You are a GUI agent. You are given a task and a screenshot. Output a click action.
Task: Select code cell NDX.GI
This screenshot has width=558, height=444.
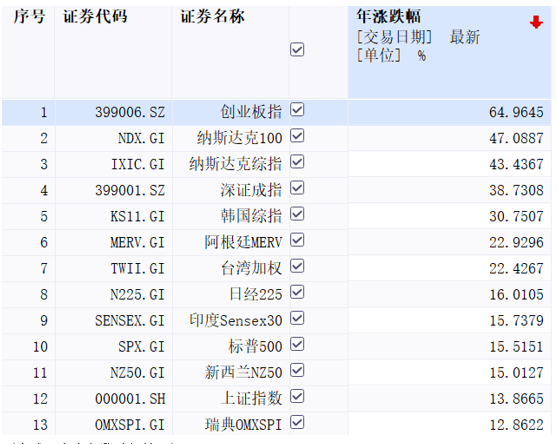[x=141, y=138]
